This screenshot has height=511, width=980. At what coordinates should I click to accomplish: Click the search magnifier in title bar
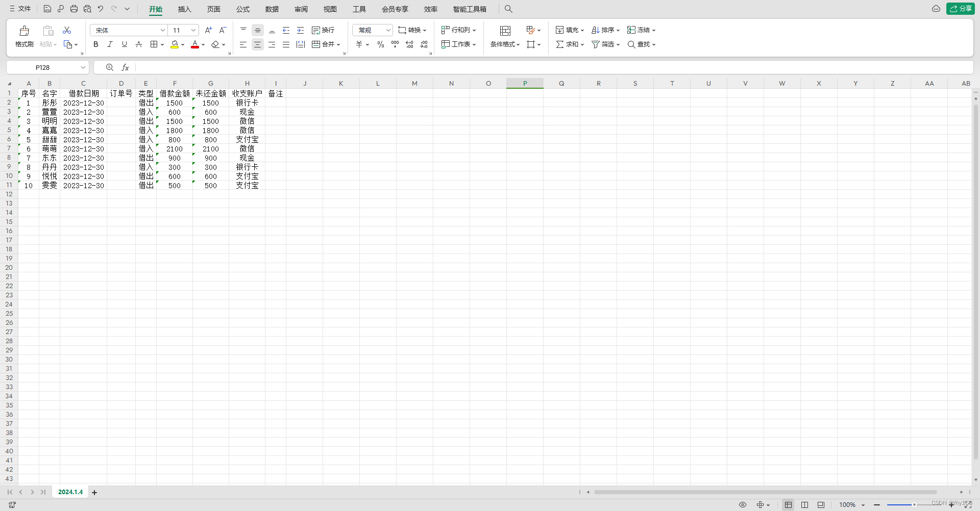pos(508,9)
